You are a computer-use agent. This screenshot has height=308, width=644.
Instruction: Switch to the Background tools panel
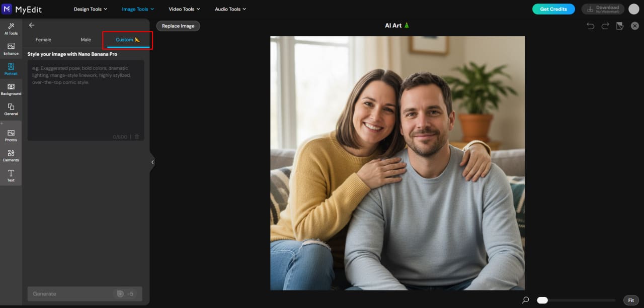tap(11, 89)
